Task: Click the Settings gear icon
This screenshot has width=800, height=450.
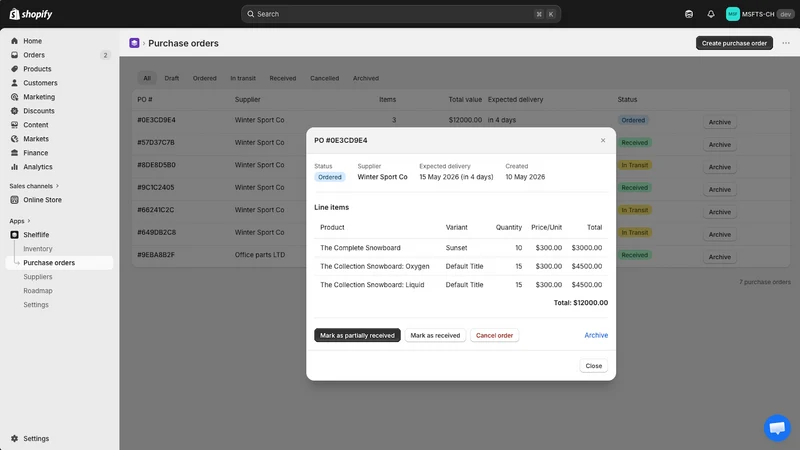Action: tap(14, 438)
